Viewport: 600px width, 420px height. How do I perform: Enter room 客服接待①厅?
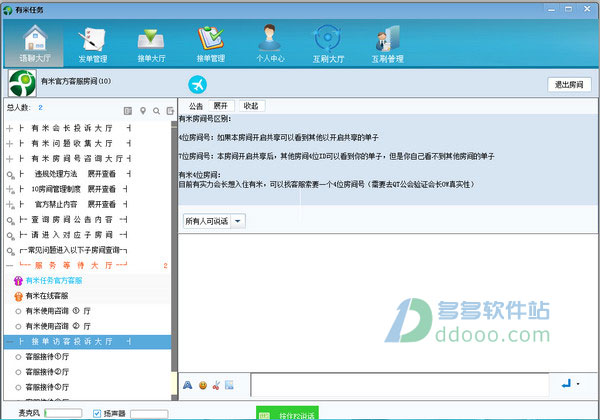(x=88, y=357)
